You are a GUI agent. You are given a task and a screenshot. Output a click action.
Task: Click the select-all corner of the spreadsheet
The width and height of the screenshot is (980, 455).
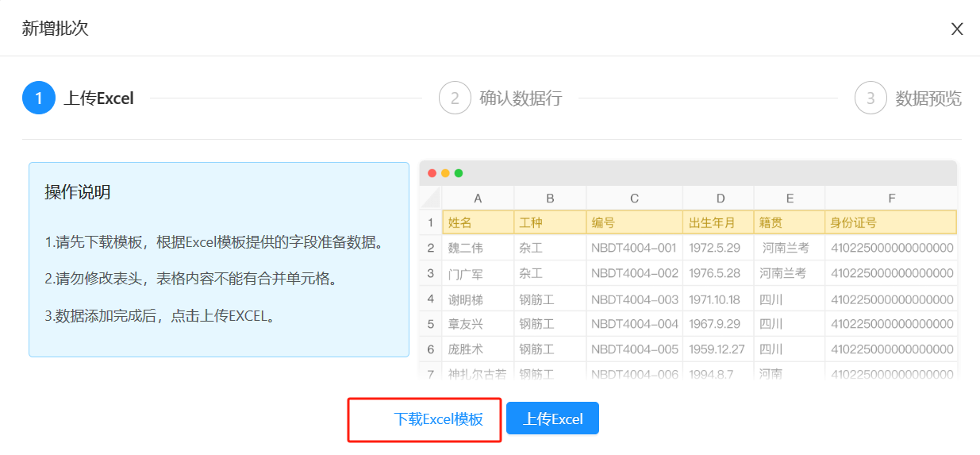430,198
